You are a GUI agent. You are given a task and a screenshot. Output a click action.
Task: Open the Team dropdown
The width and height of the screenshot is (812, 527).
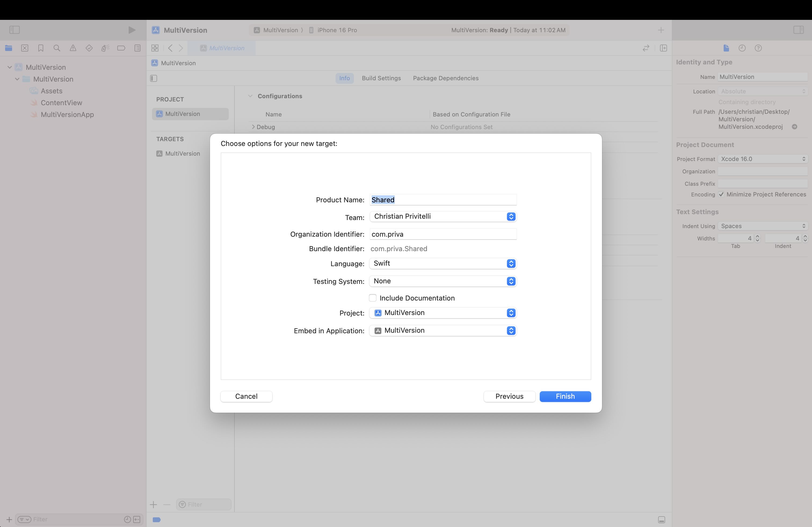443,217
